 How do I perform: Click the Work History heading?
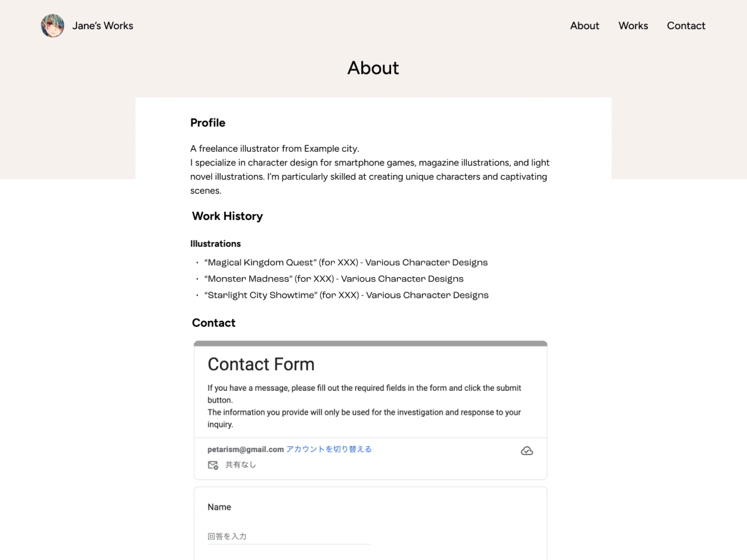tap(227, 216)
